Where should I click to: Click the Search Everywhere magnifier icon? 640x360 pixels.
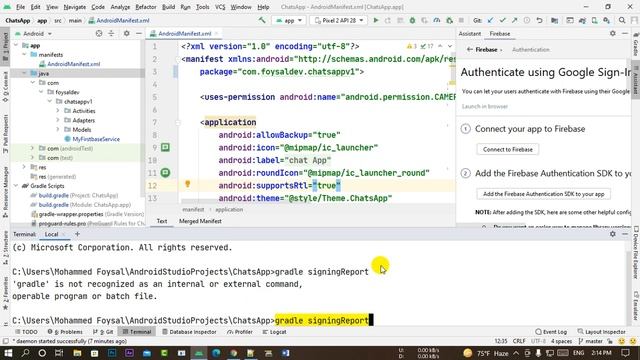[x=622, y=20]
